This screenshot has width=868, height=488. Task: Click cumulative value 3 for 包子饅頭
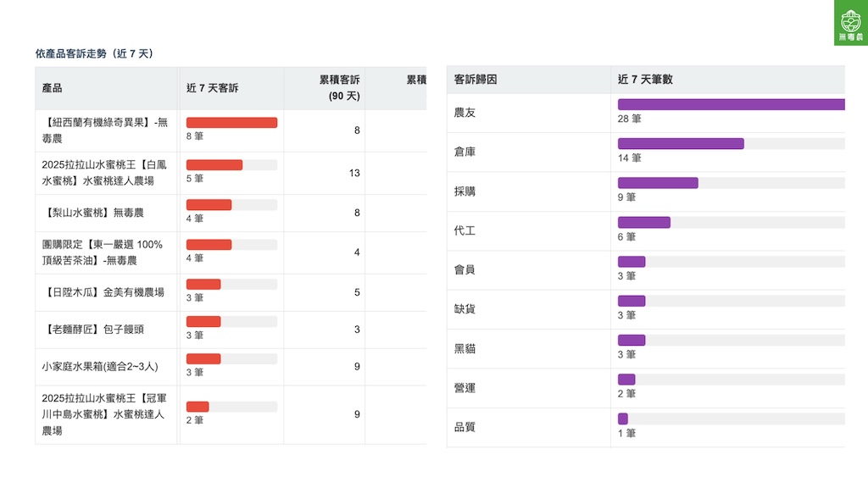click(357, 330)
